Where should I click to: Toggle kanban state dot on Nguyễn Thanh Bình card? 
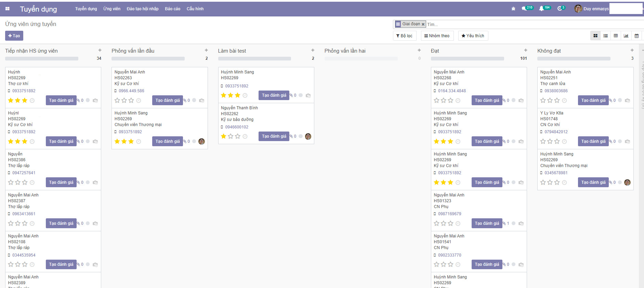pyautogui.click(x=301, y=136)
